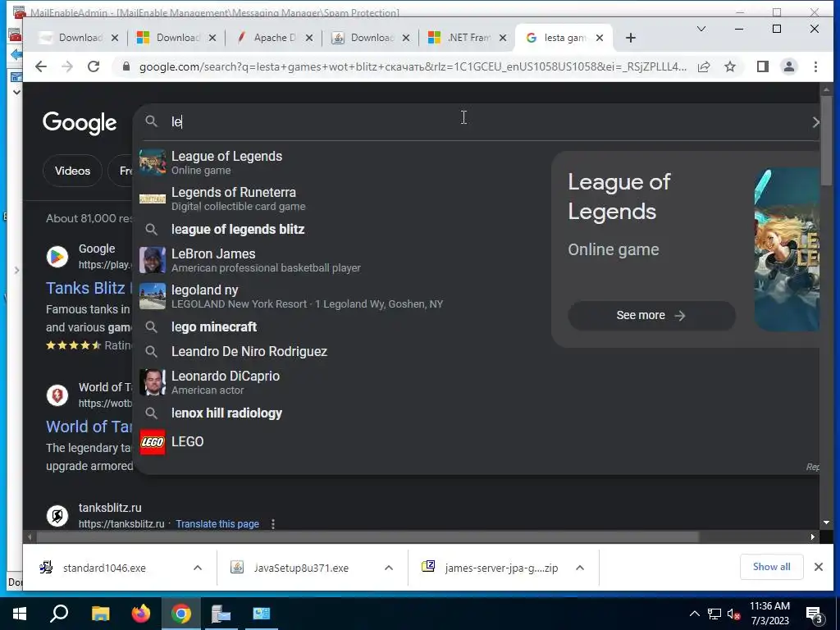Open tanksblitz.ru result options dots
Image resolution: width=840 pixels, height=630 pixels.
[272, 524]
